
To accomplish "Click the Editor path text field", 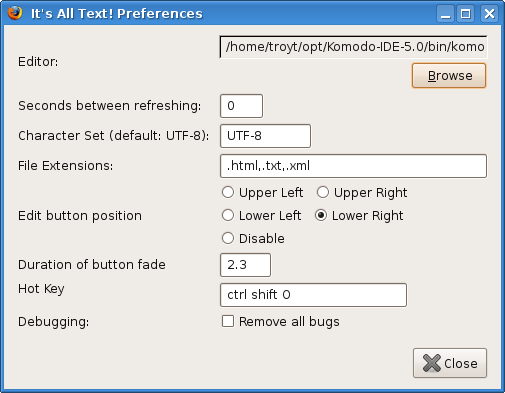I will pyautogui.click(x=353, y=47).
